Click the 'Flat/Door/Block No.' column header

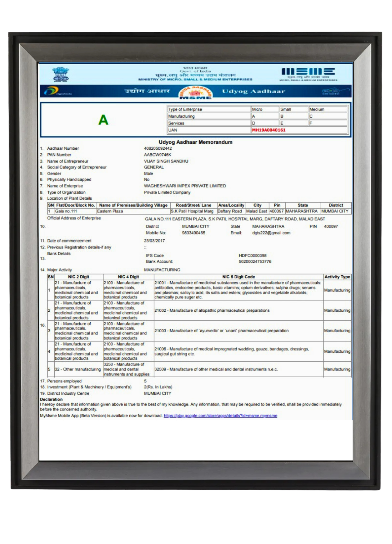click(x=75, y=205)
